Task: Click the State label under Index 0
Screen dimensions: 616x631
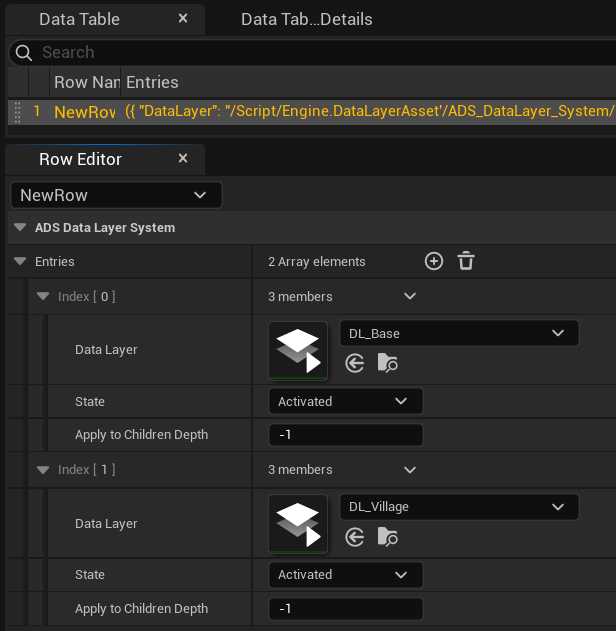Action: (90, 402)
